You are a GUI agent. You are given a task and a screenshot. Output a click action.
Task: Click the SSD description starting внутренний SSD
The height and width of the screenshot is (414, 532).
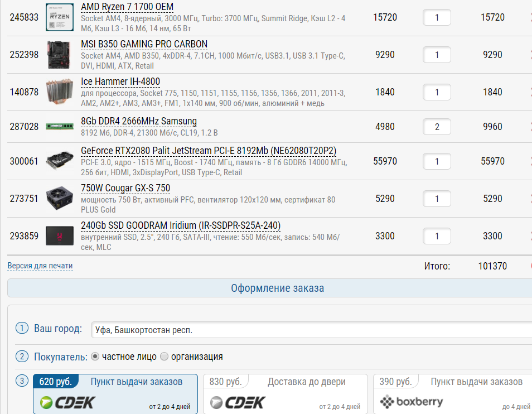[210, 242]
